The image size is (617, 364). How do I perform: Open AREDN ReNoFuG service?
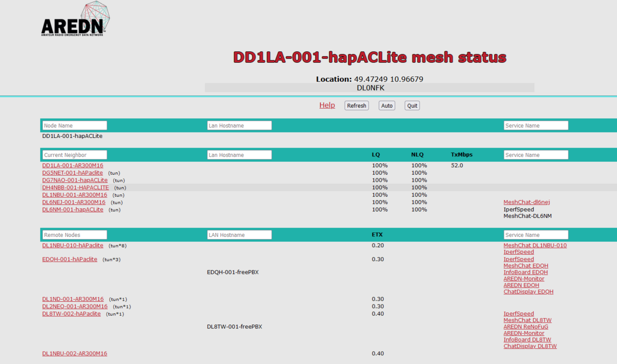[526, 327]
